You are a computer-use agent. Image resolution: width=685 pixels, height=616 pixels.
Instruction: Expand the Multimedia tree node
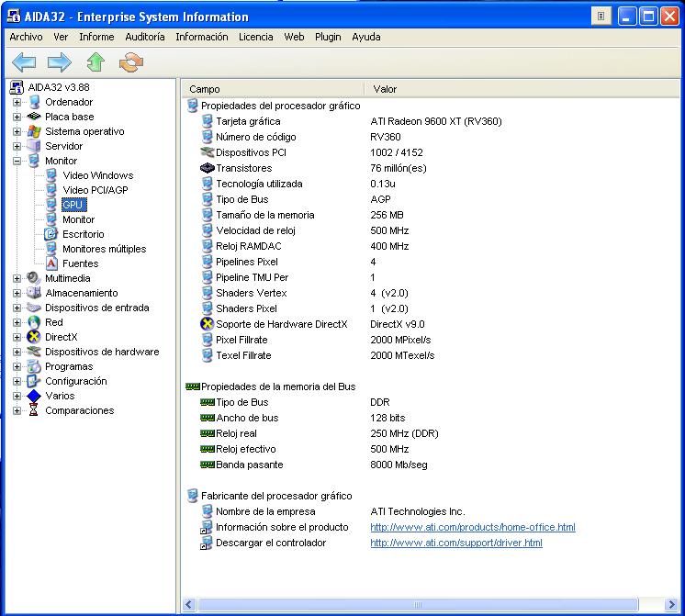[17, 278]
